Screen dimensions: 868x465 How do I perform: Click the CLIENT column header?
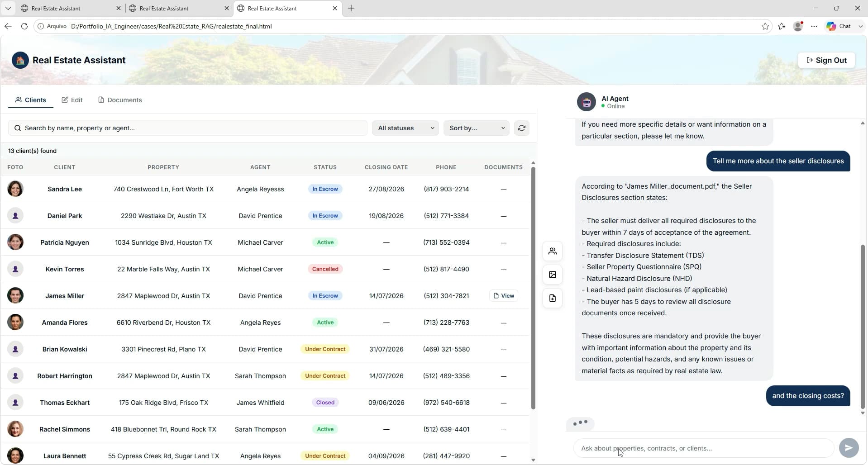point(65,167)
